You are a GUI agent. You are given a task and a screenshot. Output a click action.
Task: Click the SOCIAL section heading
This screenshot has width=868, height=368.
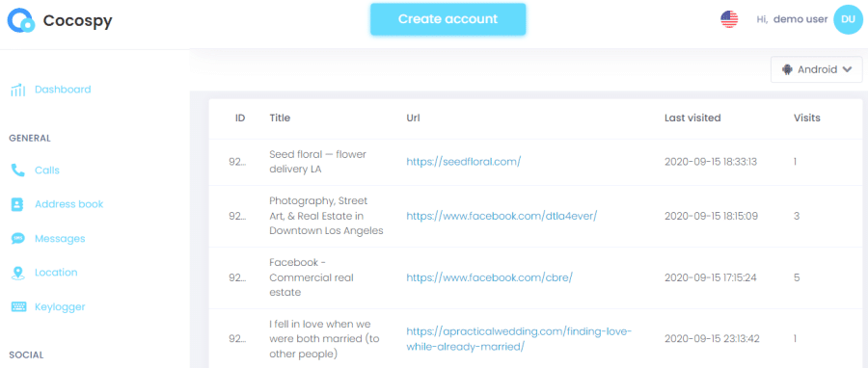point(25,355)
